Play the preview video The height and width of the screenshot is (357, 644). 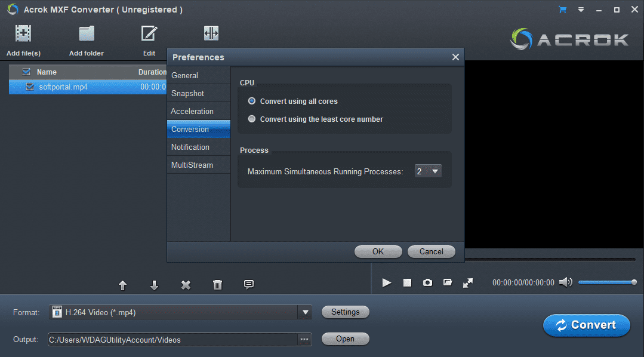tap(387, 282)
